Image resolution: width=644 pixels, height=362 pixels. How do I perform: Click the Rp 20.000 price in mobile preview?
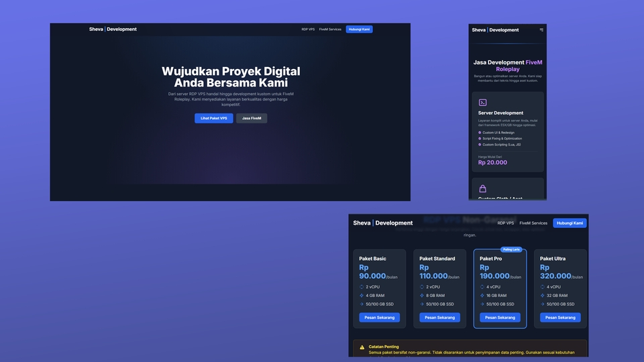click(x=492, y=162)
